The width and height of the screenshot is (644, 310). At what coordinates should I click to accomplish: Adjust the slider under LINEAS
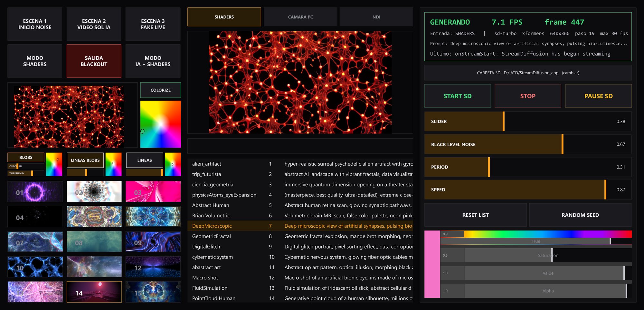144,173
